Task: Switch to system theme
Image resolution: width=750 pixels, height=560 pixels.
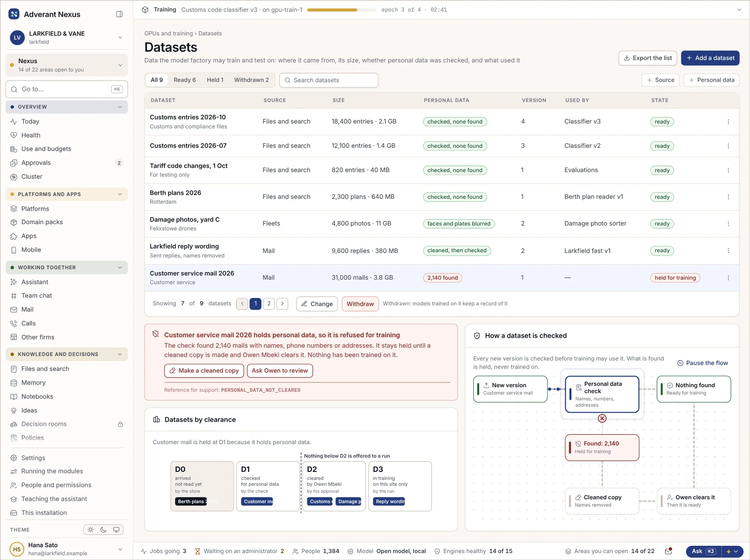Action: 116,530
